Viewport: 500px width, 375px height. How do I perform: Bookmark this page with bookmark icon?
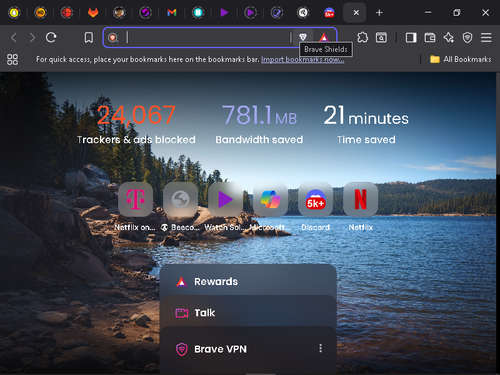pyautogui.click(x=89, y=37)
